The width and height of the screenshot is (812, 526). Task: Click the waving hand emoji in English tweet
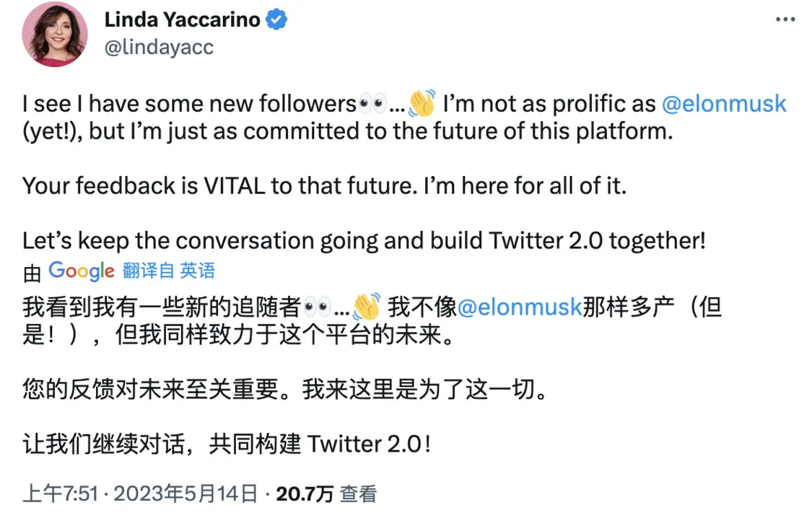pos(422,104)
